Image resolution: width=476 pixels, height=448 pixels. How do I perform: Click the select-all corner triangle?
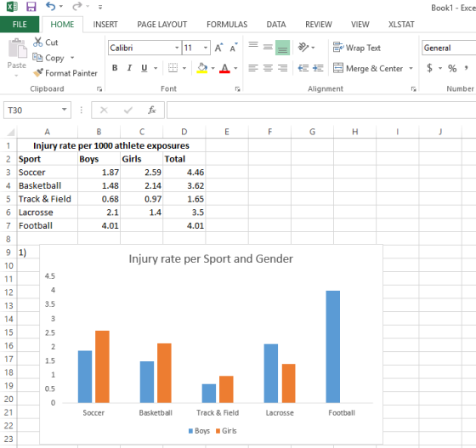point(11,132)
